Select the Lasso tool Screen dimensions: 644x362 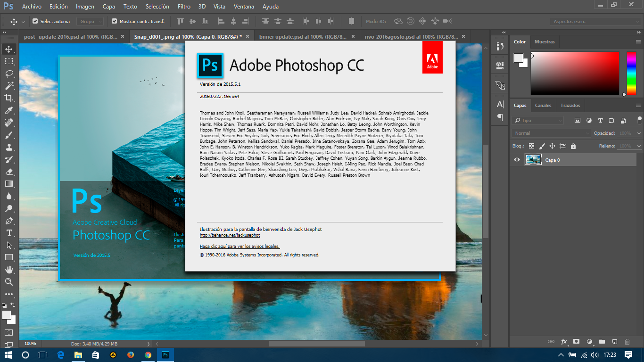pyautogui.click(x=9, y=74)
